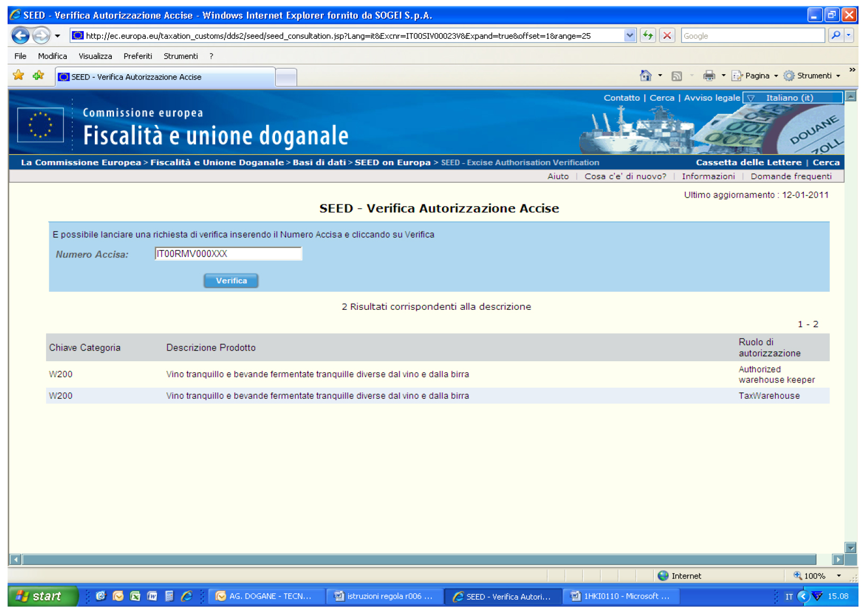The image size is (868, 607).
Task: Click the browser Back arrow button
Action: click(21, 36)
